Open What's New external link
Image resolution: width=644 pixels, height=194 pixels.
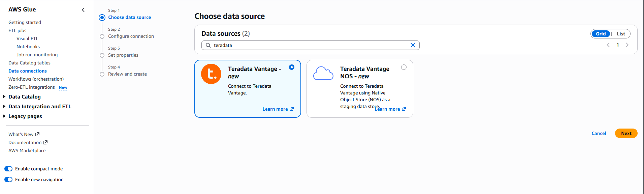tap(24, 134)
